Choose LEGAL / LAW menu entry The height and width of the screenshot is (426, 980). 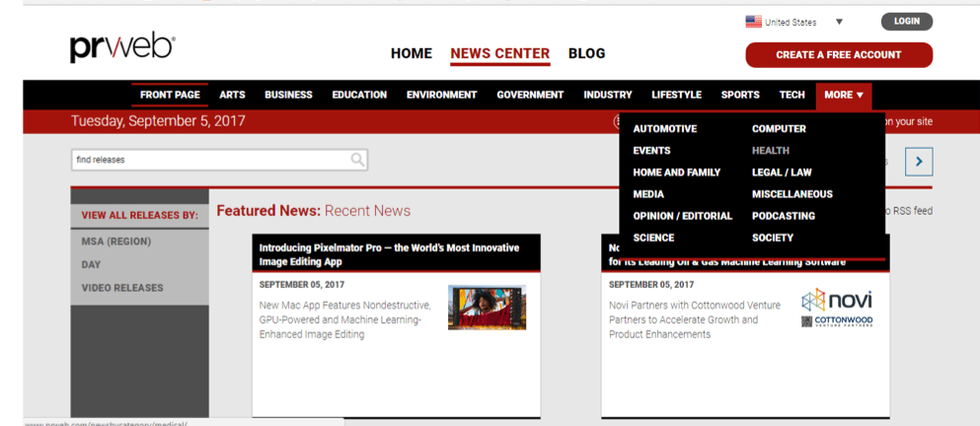[x=782, y=173]
